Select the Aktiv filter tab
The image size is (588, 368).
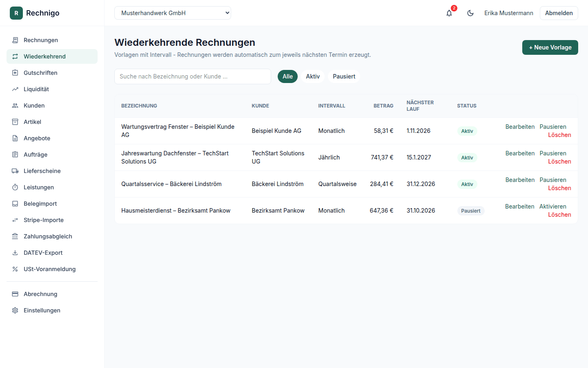(313, 76)
